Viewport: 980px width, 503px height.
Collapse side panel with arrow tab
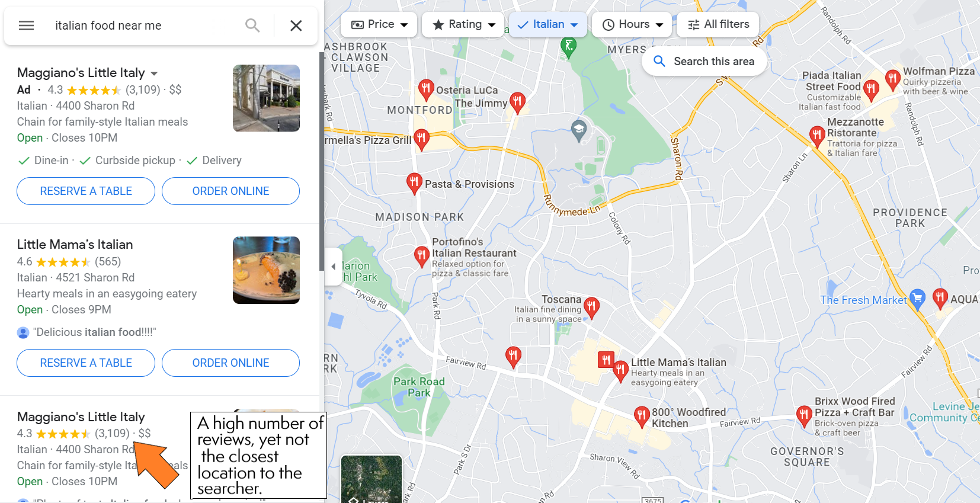click(x=334, y=267)
